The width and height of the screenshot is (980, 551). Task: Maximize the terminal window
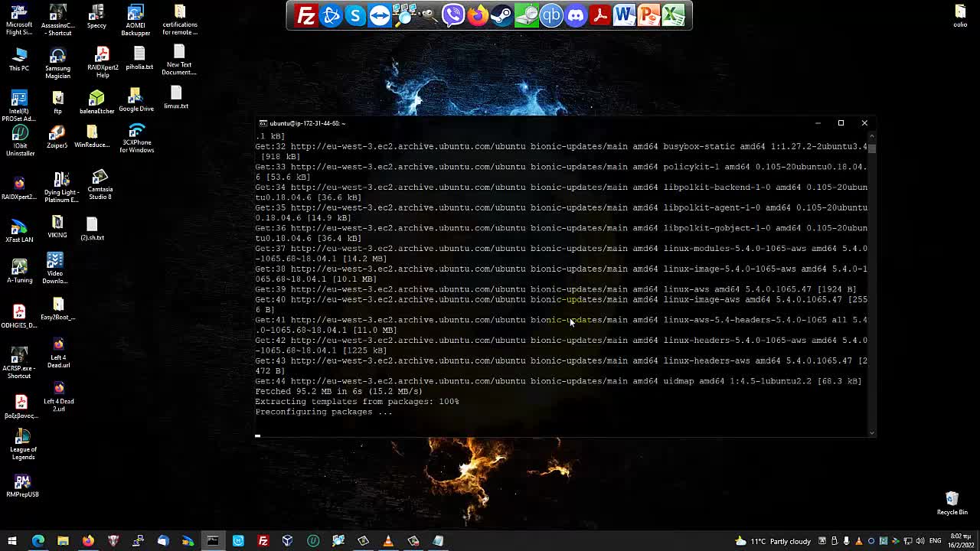841,123
